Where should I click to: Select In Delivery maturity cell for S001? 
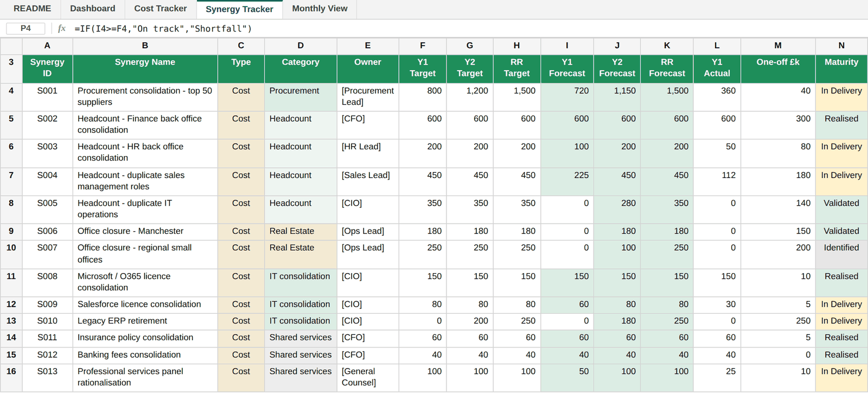(841, 97)
